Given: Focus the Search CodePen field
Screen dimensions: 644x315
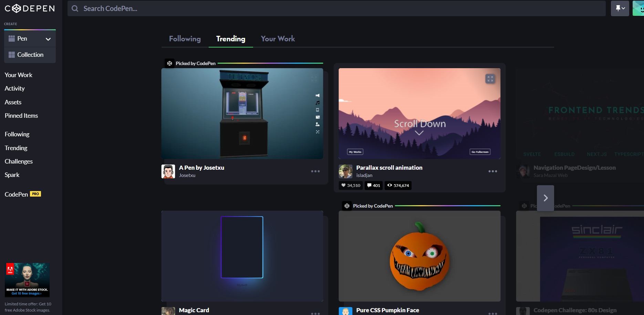Looking at the screenshot, I should 336,8.
